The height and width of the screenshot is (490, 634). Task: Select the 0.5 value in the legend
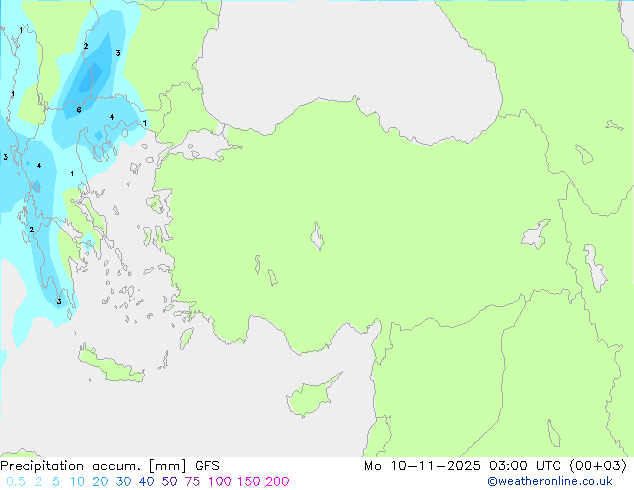pyautogui.click(x=16, y=482)
